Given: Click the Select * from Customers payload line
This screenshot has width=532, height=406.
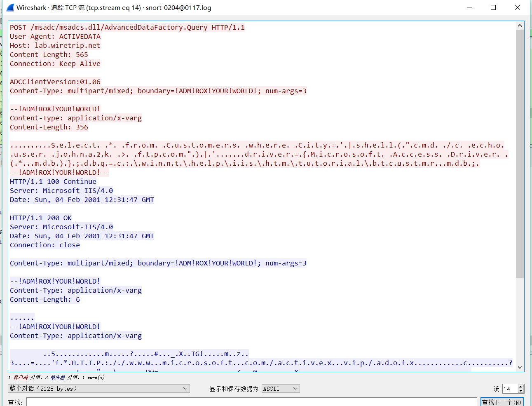Looking at the screenshot, I should (x=257, y=145).
